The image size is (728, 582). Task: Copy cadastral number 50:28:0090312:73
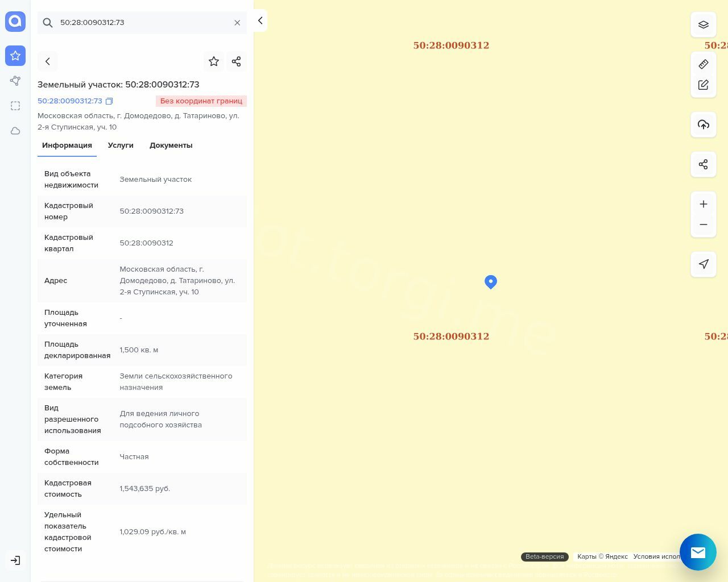click(109, 101)
